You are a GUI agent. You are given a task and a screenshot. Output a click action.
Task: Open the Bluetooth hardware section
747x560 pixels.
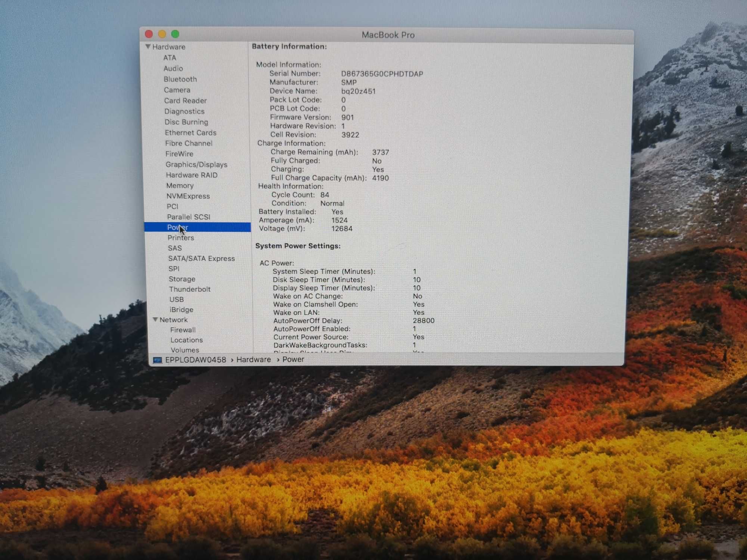180,79
